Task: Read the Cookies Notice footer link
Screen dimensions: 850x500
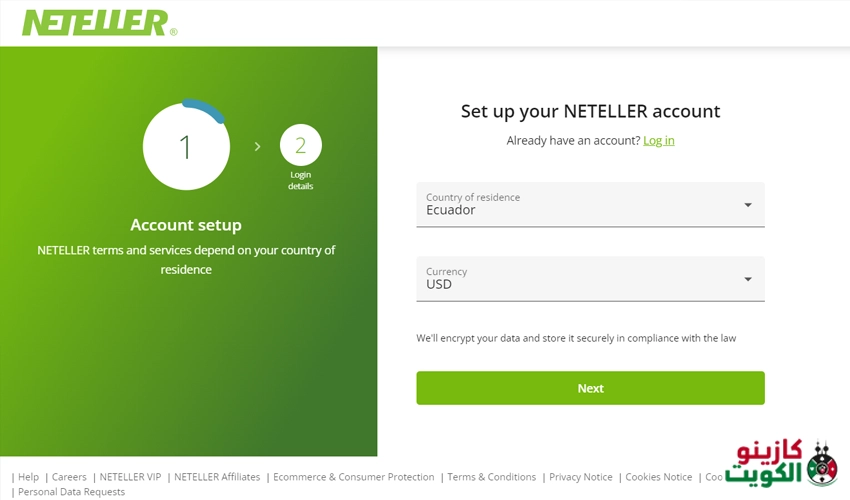Action: pyautogui.click(x=659, y=477)
